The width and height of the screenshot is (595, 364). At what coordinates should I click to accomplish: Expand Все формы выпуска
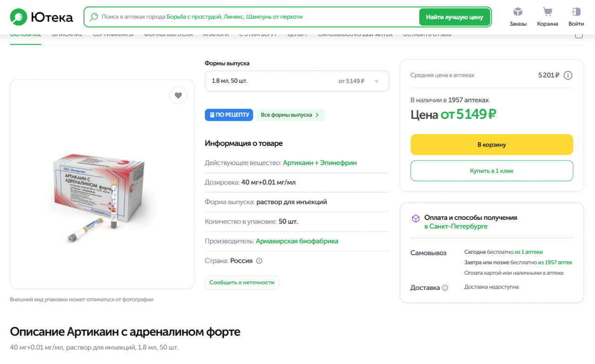click(290, 115)
